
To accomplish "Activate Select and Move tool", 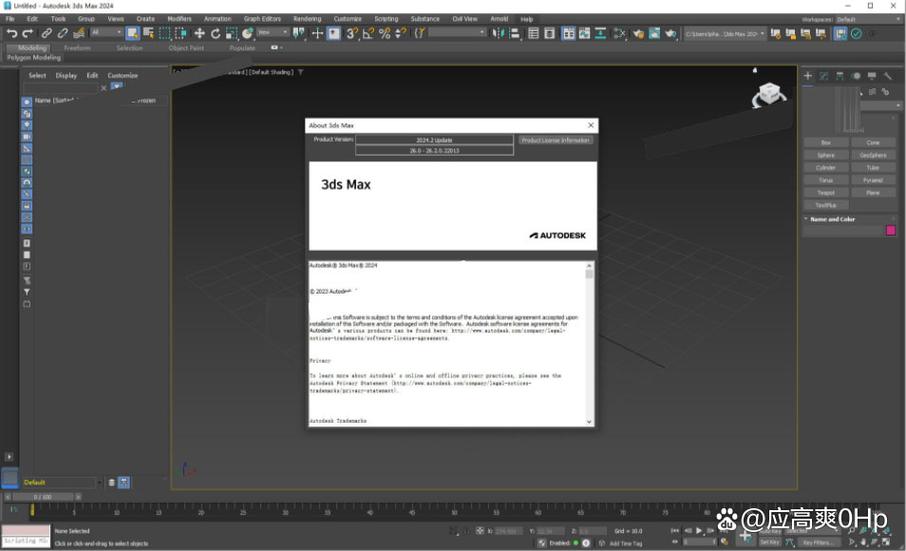I will 199,33.
